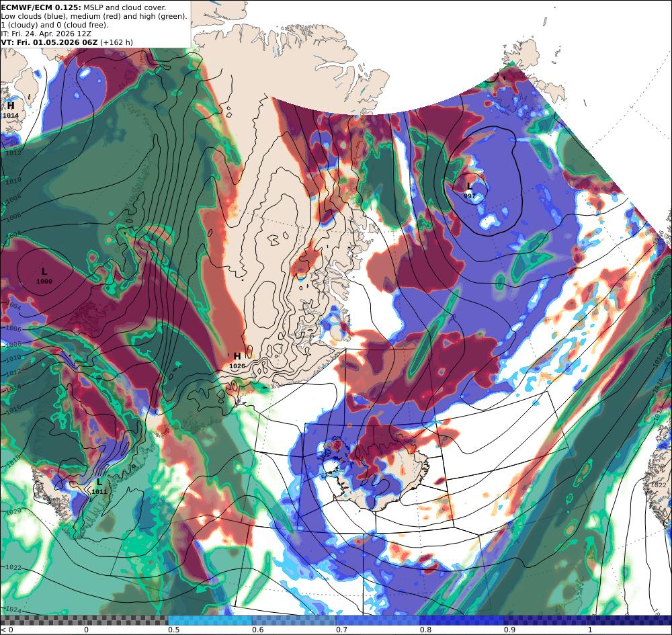Click the low pressure center labeled L 1011
Viewport: 672px width, 635px height.
(x=99, y=486)
